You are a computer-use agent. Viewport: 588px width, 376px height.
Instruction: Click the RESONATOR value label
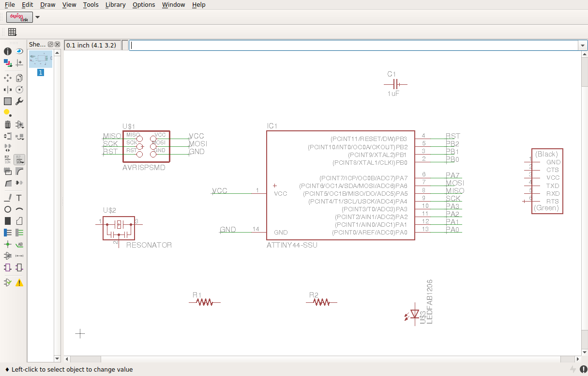click(149, 245)
